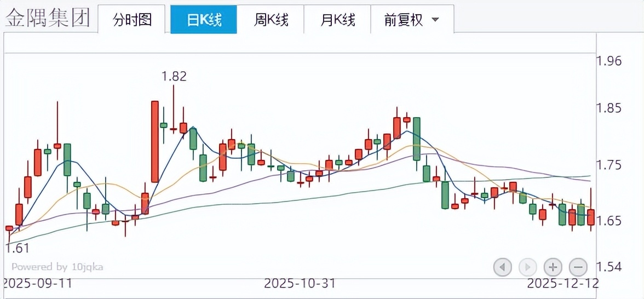Select the 2025-09-11 date label
Viewport: 644px width, 299px height.
[x=37, y=284]
